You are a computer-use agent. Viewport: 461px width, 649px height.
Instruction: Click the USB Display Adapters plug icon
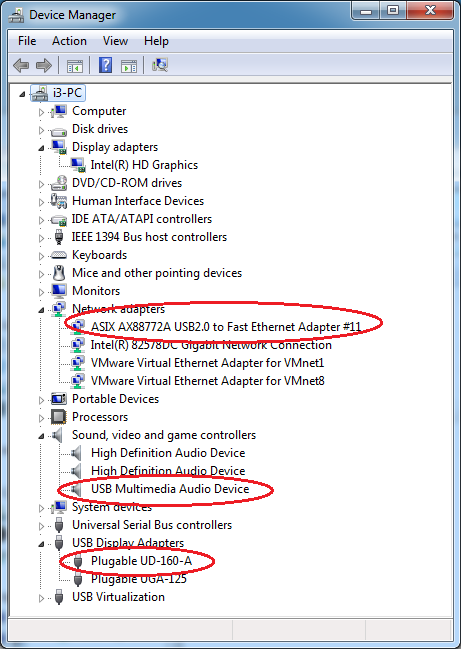pyautogui.click(x=59, y=543)
